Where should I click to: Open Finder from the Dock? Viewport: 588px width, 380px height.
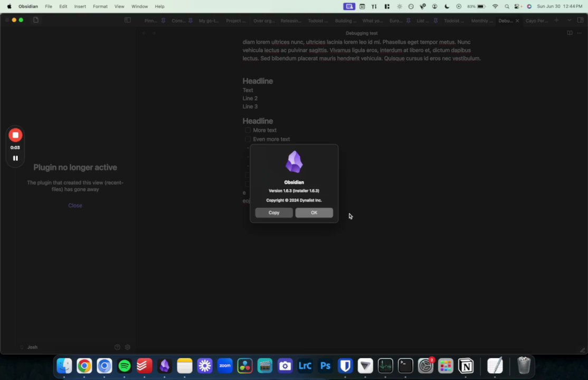click(x=64, y=366)
